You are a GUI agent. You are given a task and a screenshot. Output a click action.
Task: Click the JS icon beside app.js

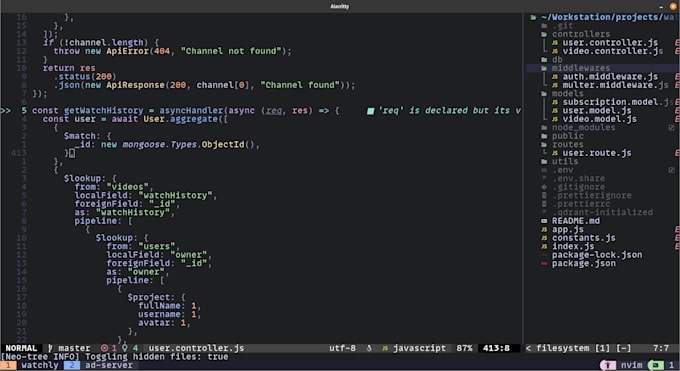click(544, 230)
